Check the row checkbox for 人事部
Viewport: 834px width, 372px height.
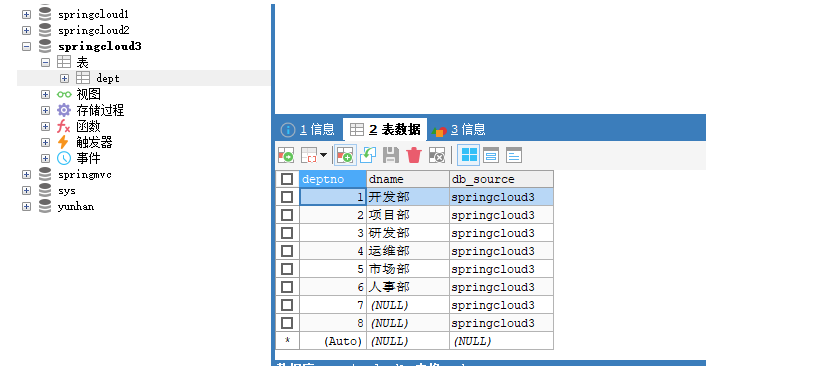coord(287,287)
